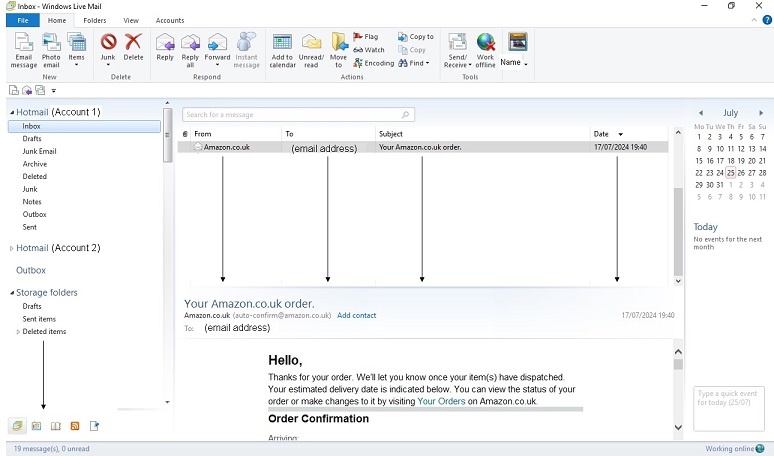Toggle Unread/read status
Viewport: 774px width, 456px height.
pos(311,50)
